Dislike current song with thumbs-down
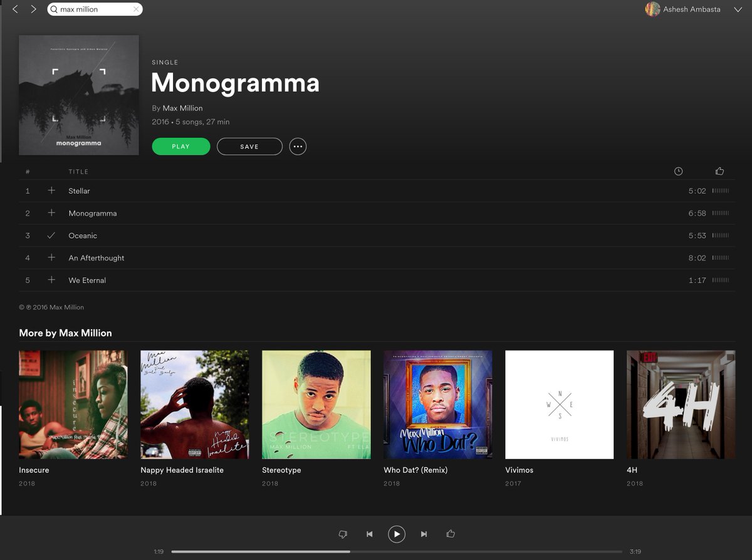The image size is (752, 560). click(x=343, y=534)
